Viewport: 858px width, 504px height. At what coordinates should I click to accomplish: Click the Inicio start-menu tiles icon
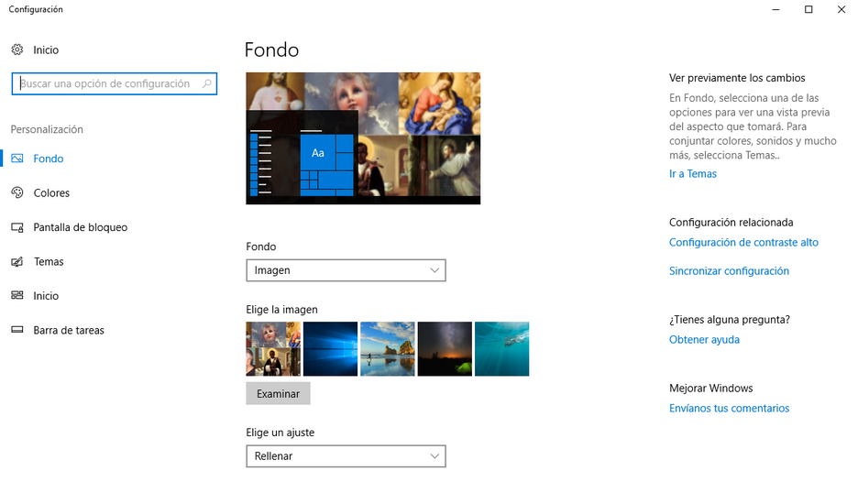click(x=16, y=295)
